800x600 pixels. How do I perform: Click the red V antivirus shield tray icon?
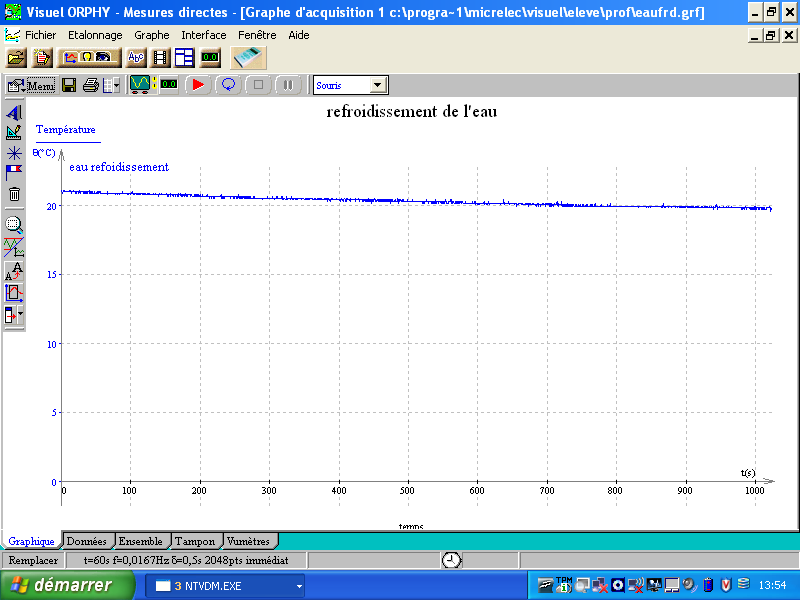pos(726,585)
